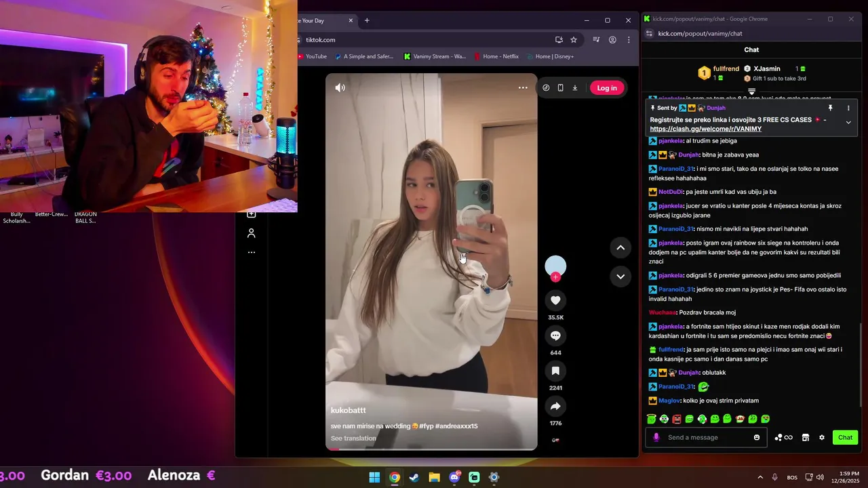The width and height of the screenshot is (868, 488).
Task: Go to previous video with up arrow
Action: (x=620, y=248)
